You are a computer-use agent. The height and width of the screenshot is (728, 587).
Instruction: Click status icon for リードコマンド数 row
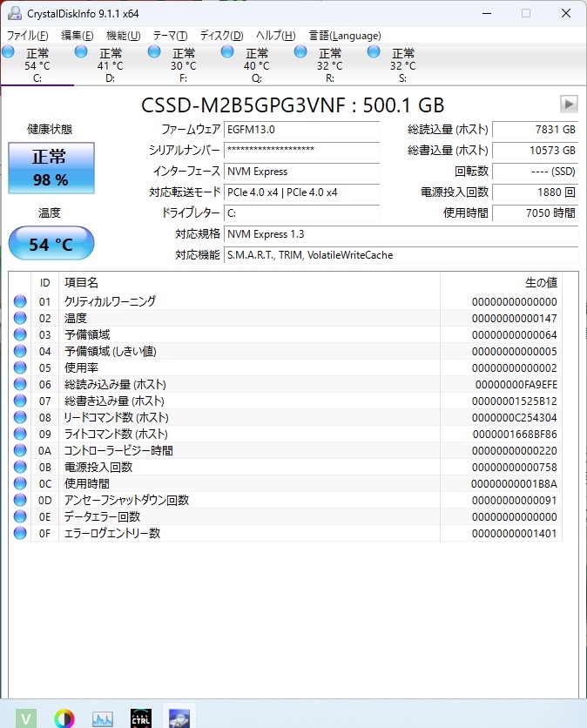(20, 417)
